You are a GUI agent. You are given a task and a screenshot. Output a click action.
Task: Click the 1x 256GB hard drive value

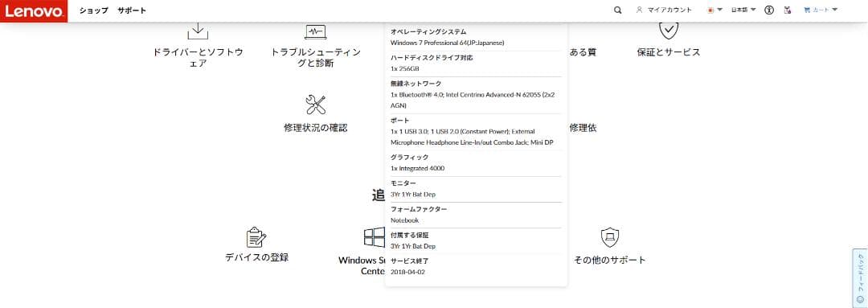point(404,68)
